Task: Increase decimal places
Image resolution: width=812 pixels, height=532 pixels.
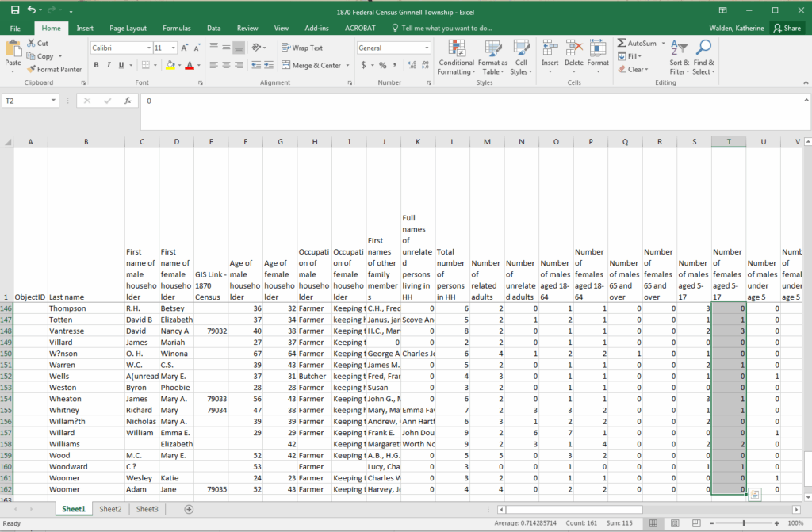Action: [412, 65]
